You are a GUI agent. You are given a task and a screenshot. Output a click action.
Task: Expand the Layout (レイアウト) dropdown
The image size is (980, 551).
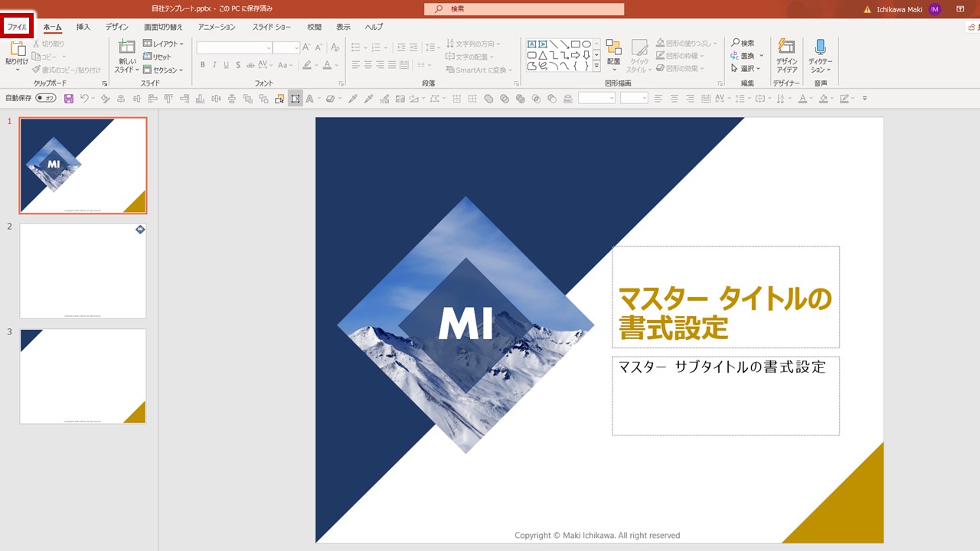click(x=163, y=44)
